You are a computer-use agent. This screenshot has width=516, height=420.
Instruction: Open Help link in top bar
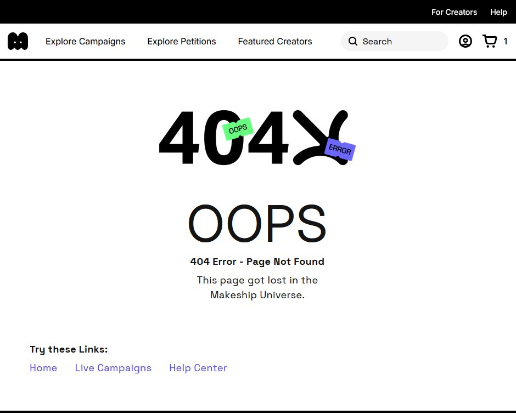point(498,12)
